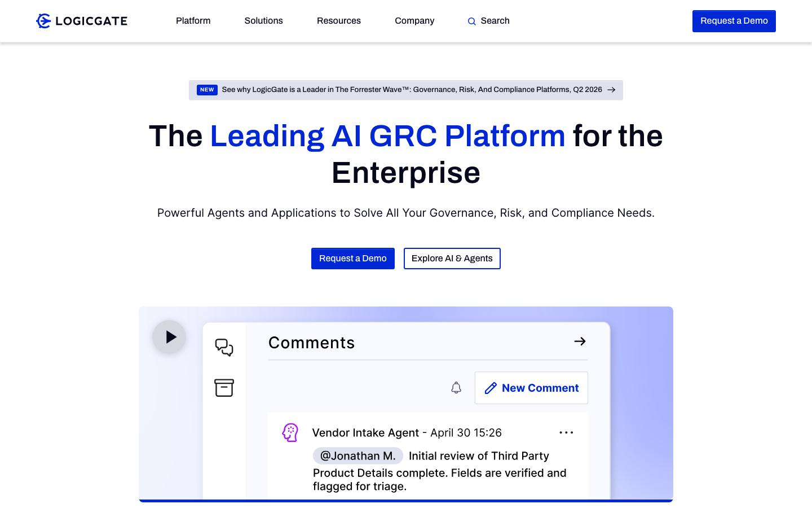
Task: Click the LogicGate logo
Action: click(82, 21)
